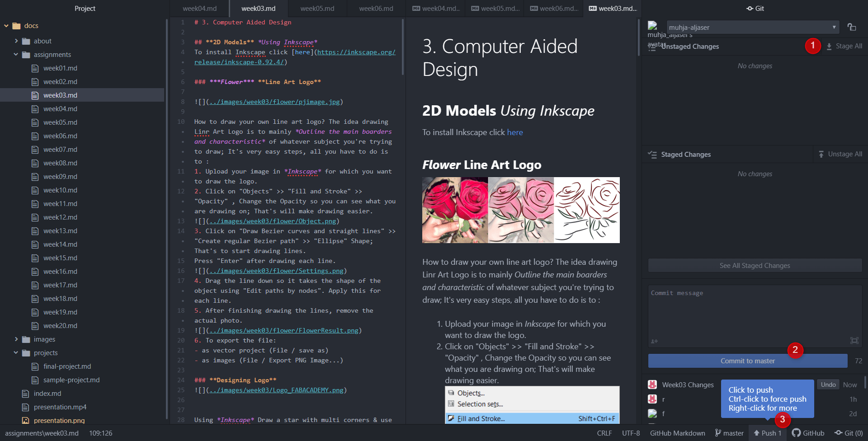The image size is (868, 441).
Task: Follow the 'here' link in the preview
Action: pos(515,132)
